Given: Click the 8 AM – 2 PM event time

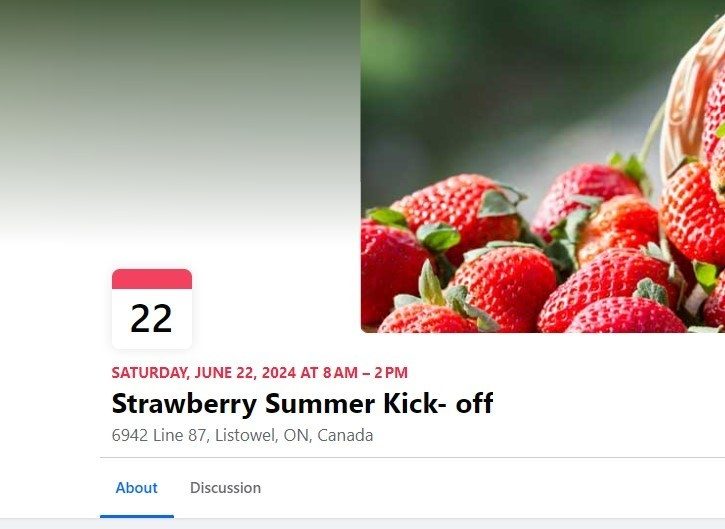Looking at the screenshot, I should click(x=365, y=373).
